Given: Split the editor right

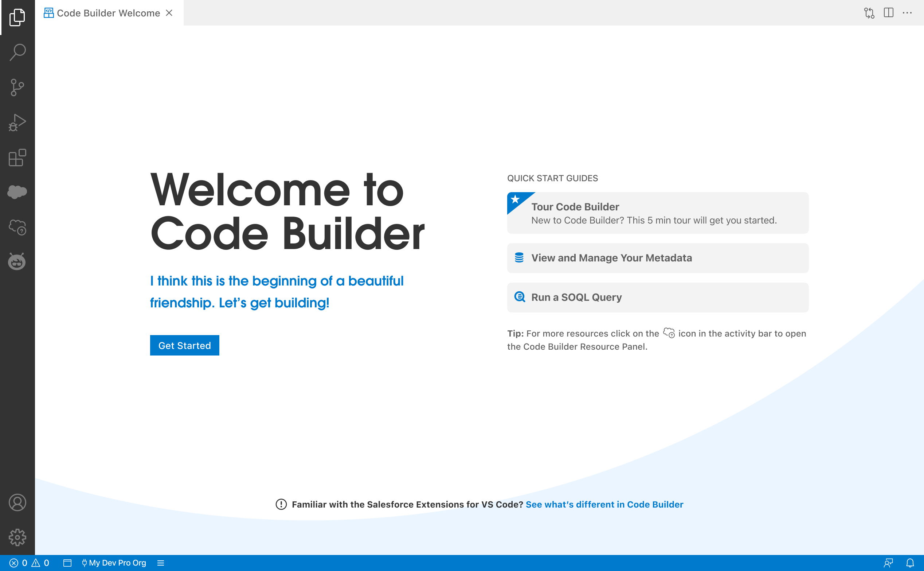Looking at the screenshot, I should click(889, 13).
